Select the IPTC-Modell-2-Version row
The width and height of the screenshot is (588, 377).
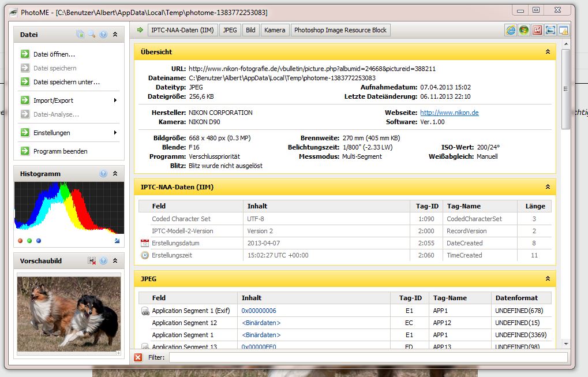tap(345, 231)
